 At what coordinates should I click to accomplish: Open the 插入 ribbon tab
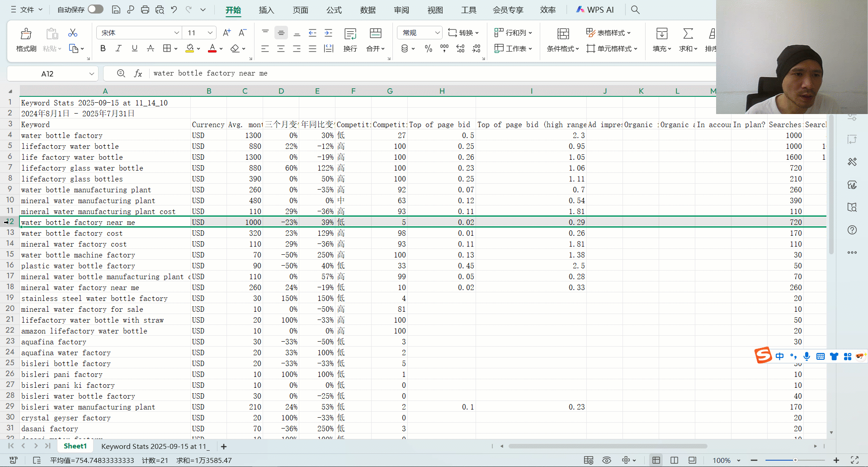(x=266, y=10)
